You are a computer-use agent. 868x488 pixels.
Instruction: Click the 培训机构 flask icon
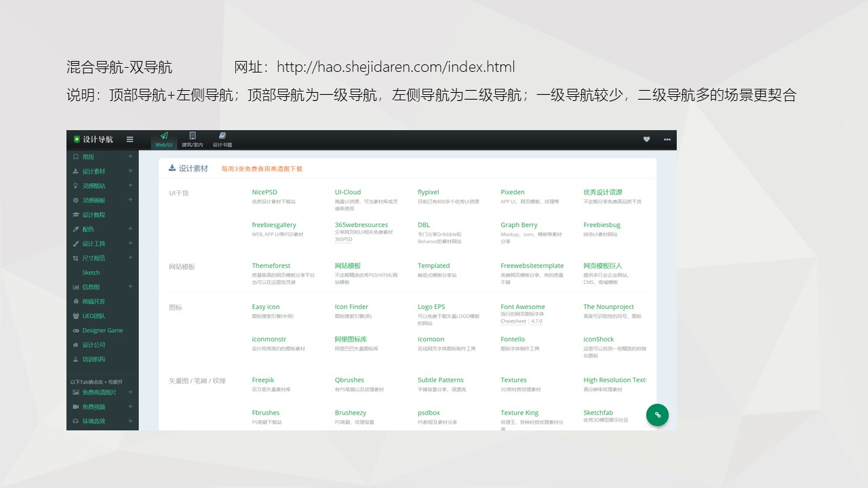click(76, 359)
